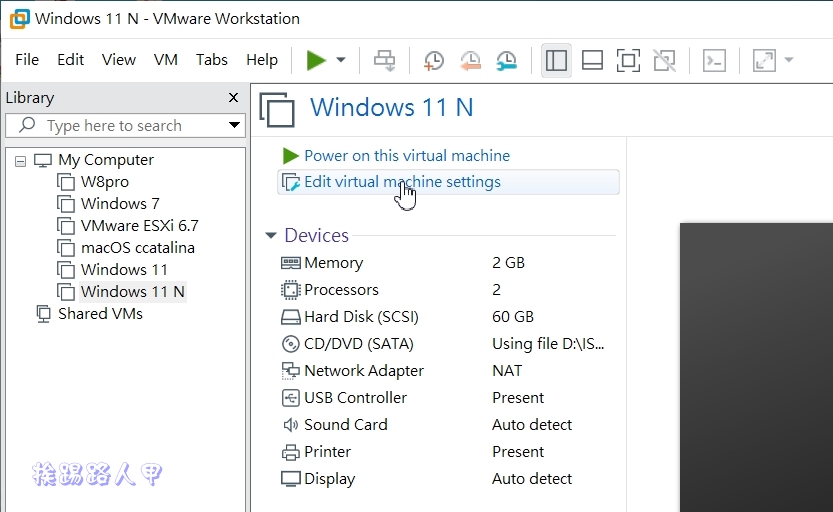Collapse the My Computer tree node
This screenshot has width=833, height=512.
(x=20, y=161)
